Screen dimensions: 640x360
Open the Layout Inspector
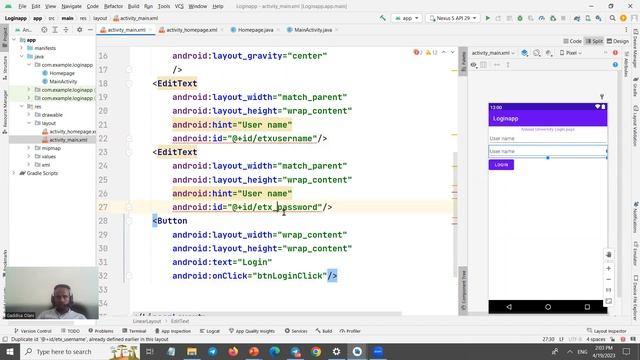tap(607, 331)
